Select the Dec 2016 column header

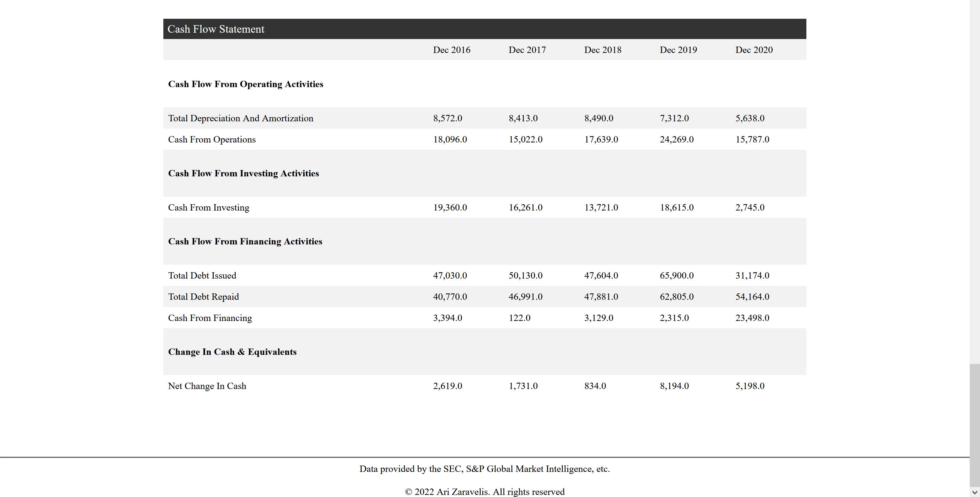[452, 50]
